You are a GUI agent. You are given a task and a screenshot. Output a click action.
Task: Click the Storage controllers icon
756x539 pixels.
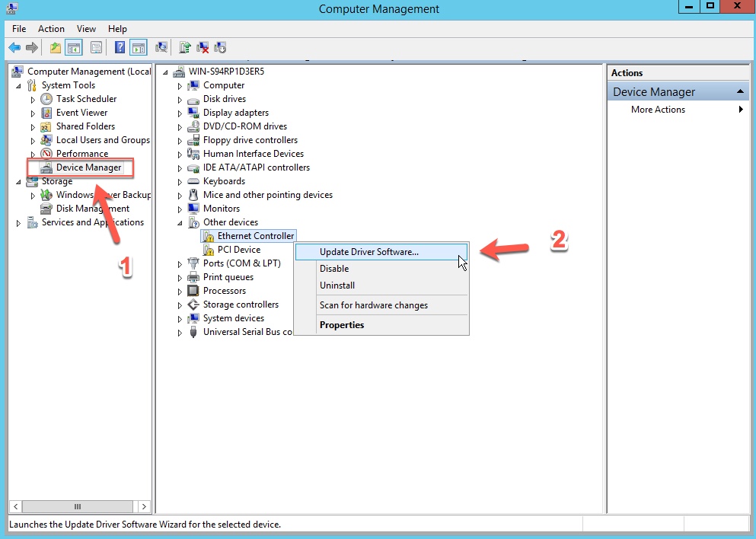[193, 305]
